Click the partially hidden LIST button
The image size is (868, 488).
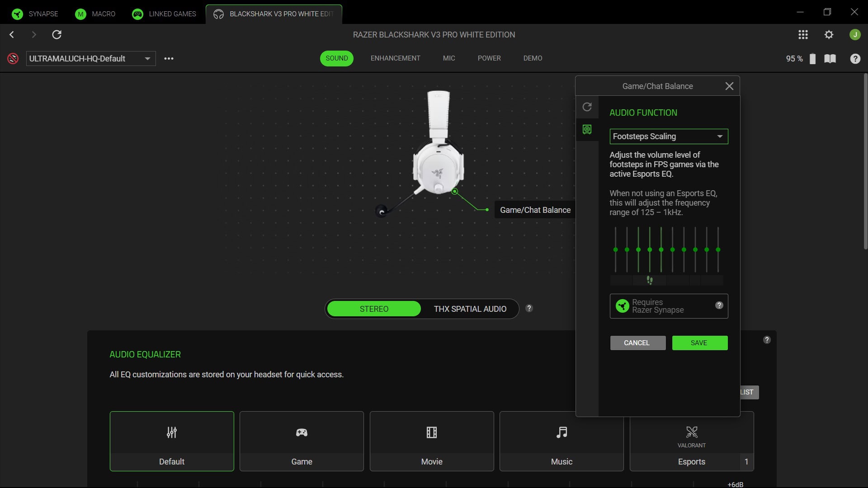point(750,392)
